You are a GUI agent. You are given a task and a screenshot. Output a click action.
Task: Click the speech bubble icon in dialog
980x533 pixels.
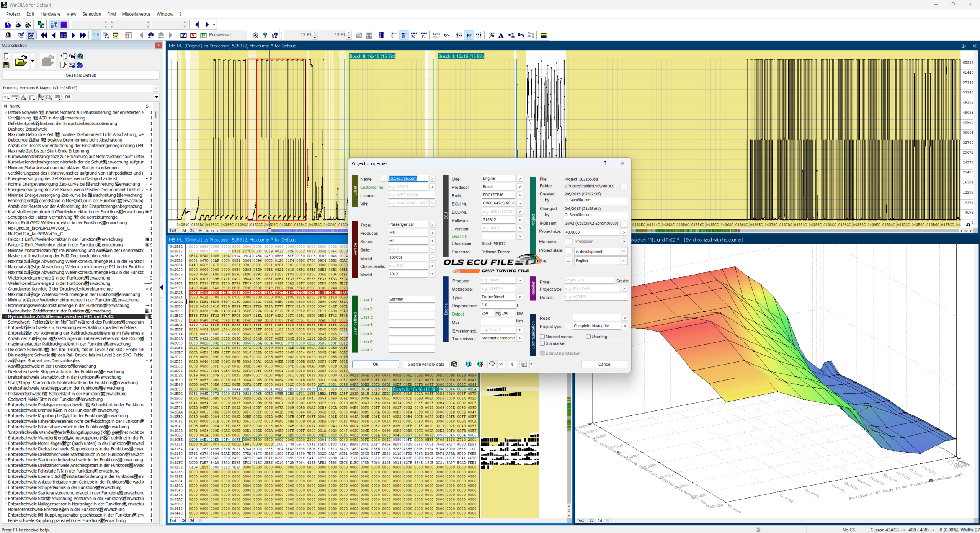[492, 364]
